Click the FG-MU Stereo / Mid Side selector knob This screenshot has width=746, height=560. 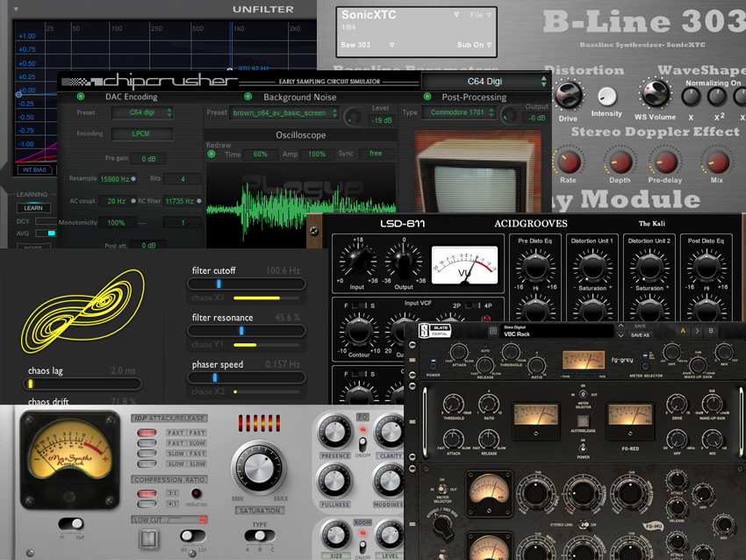[441, 527]
